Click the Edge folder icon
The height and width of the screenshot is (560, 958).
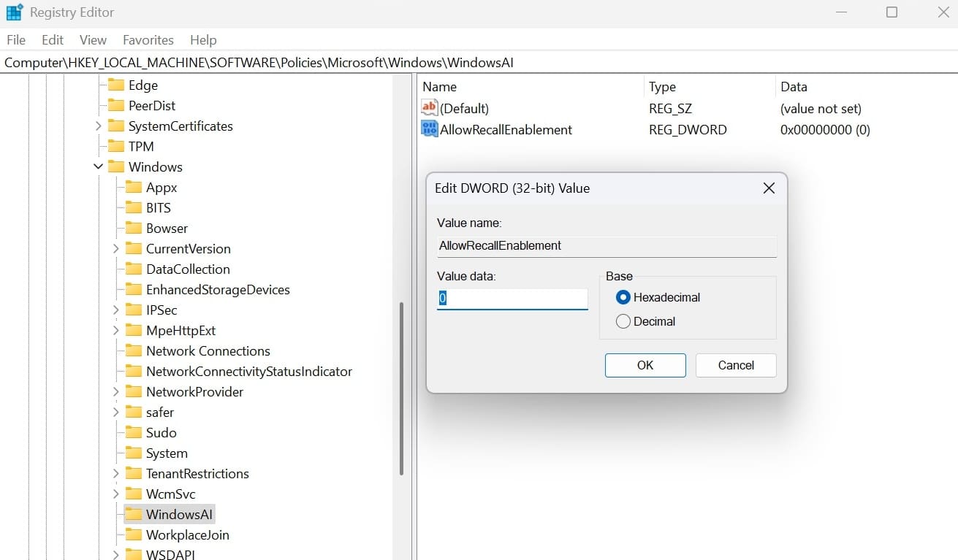(116, 85)
